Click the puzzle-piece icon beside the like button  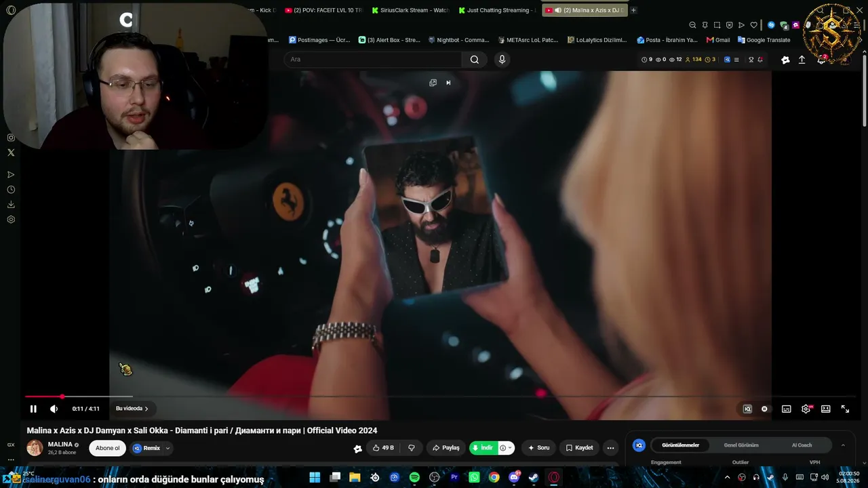(357, 448)
